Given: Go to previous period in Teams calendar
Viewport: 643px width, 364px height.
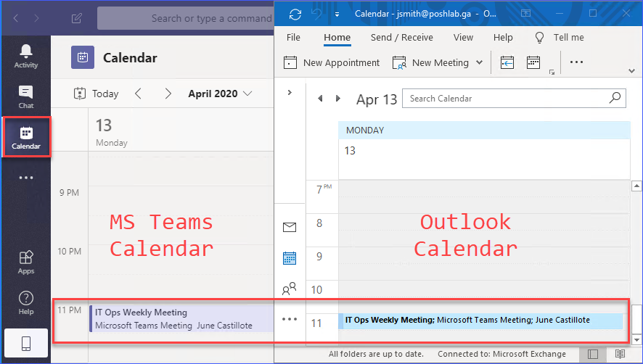Looking at the screenshot, I should tap(138, 94).
